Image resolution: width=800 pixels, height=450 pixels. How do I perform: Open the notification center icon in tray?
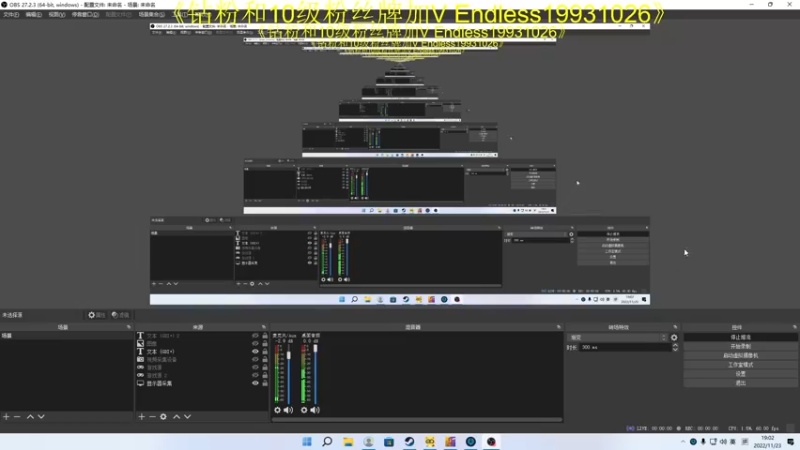(791, 442)
